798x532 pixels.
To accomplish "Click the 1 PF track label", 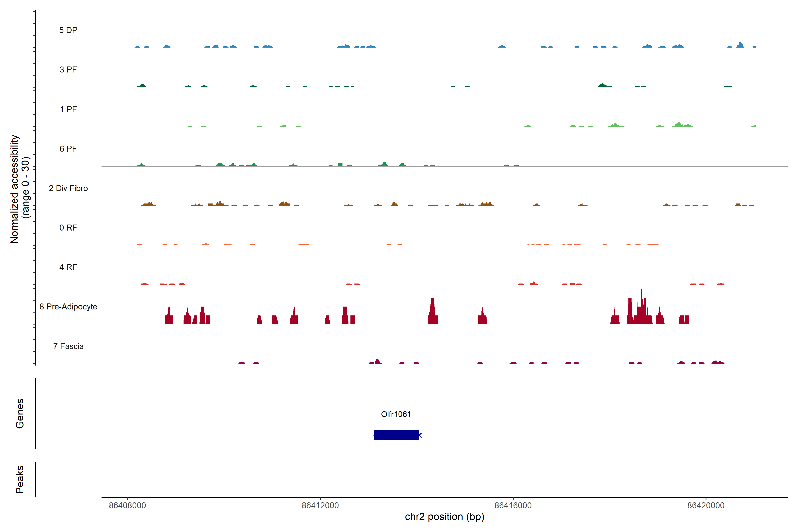I will pyautogui.click(x=68, y=109).
